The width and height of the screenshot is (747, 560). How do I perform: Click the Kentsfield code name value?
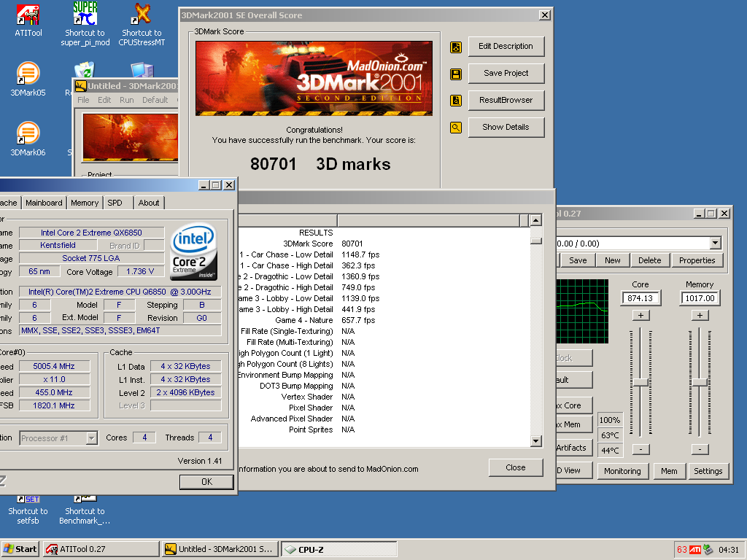point(58,245)
